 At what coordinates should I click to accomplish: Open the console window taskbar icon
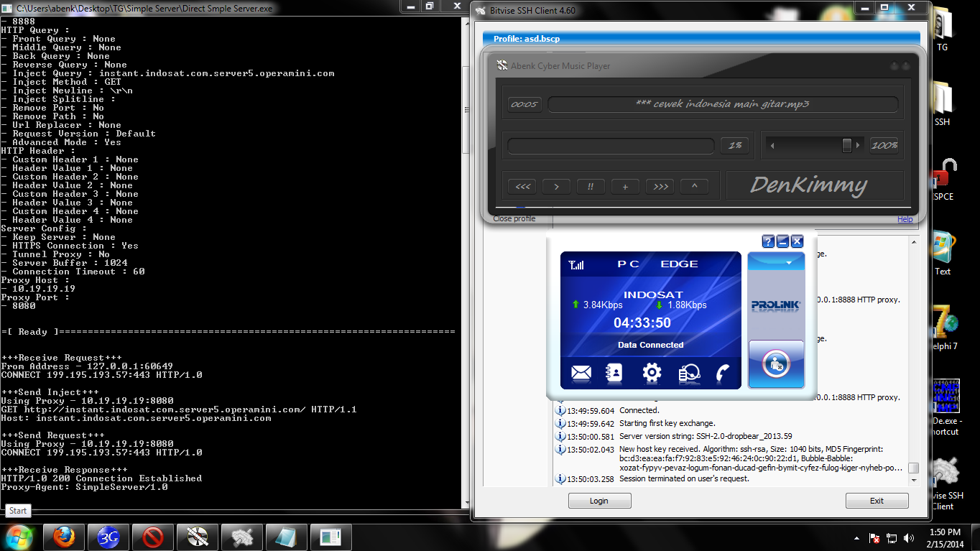(x=331, y=536)
